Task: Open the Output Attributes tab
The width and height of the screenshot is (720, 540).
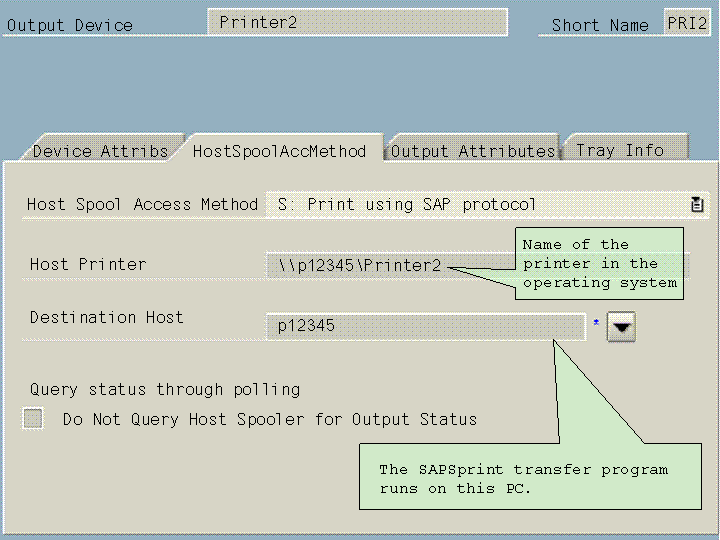Action: pyautogui.click(x=472, y=151)
